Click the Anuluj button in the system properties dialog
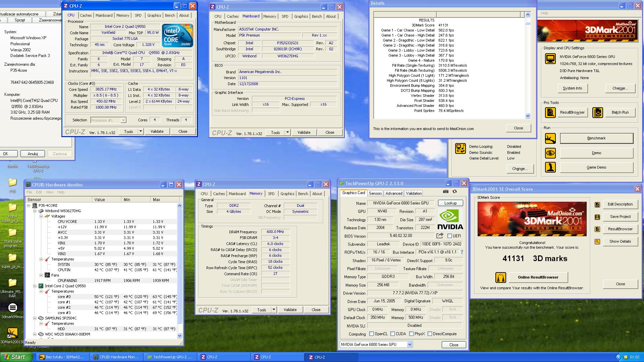 click(x=33, y=154)
